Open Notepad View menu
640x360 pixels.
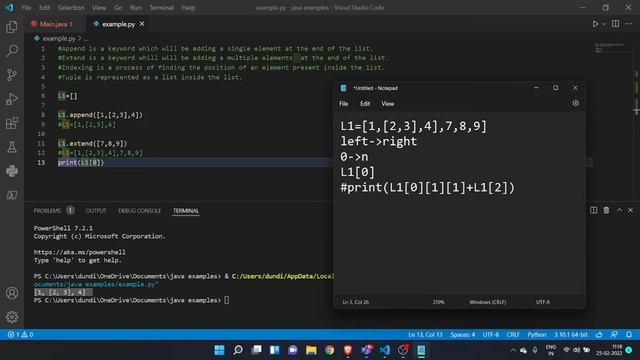coord(388,104)
